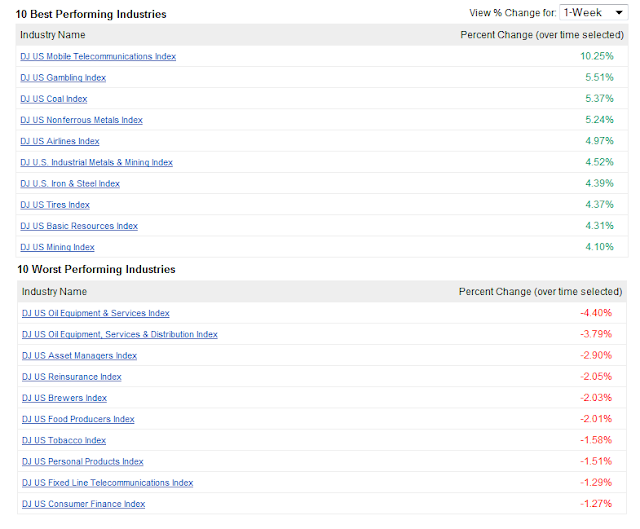Click Oil Equipment, Services & Distribution Index link
Screen dimensions: 640x529
120,334
